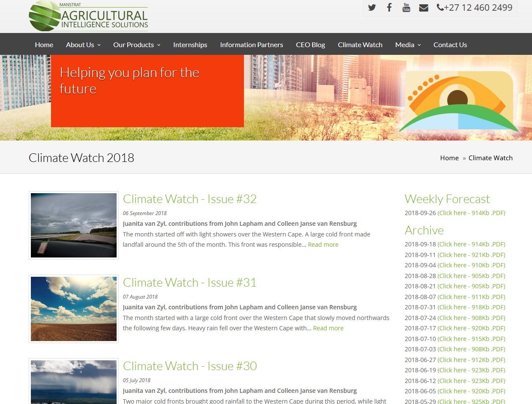This screenshot has height=404, width=532.
Task: Download the 2018-09-26 weekly forecast PDF
Action: (471, 213)
